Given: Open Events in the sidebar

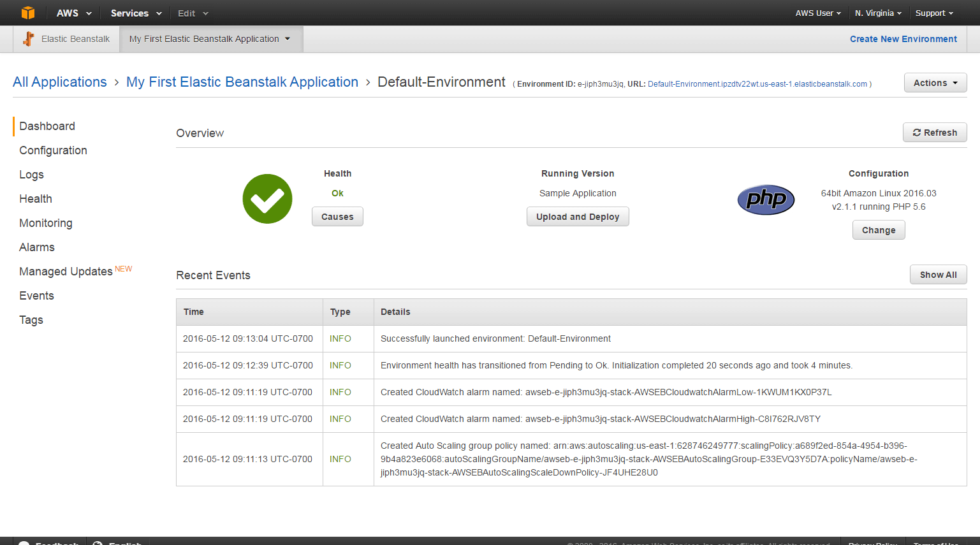Looking at the screenshot, I should click(36, 296).
